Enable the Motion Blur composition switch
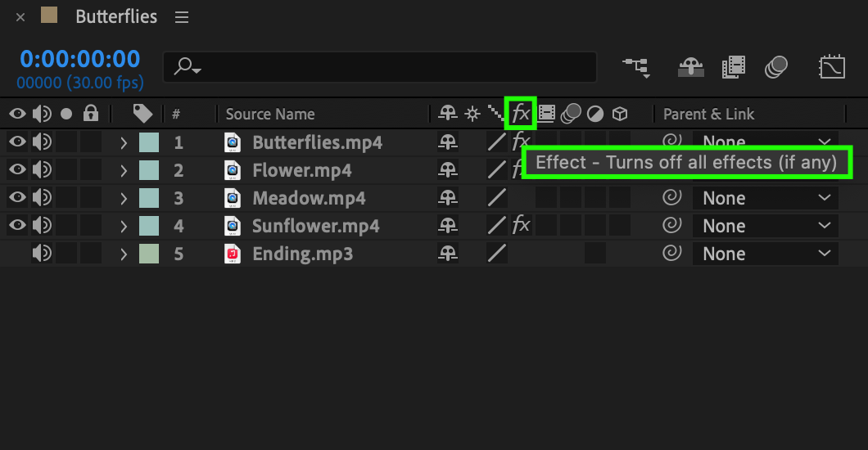Screen dimensions: 868x450 click(776, 67)
